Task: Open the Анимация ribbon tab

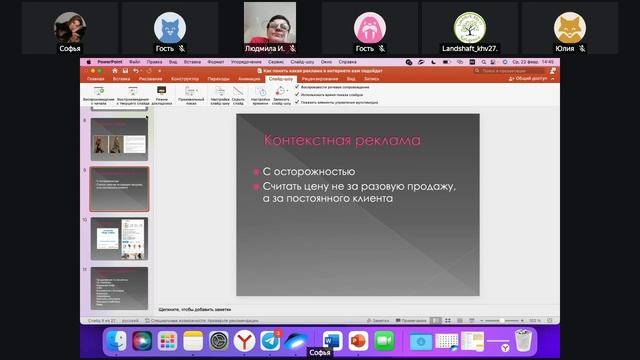Action: pyautogui.click(x=249, y=79)
